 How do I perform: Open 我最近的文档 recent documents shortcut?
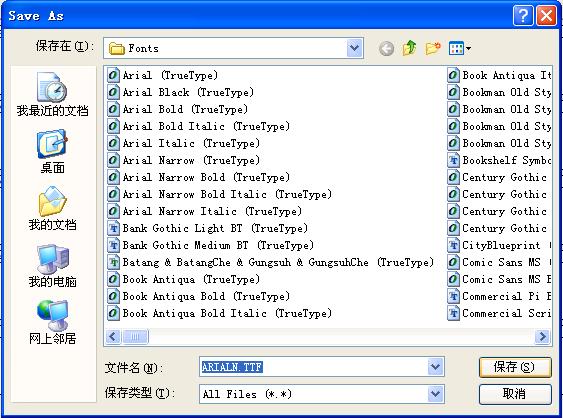(52, 94)
